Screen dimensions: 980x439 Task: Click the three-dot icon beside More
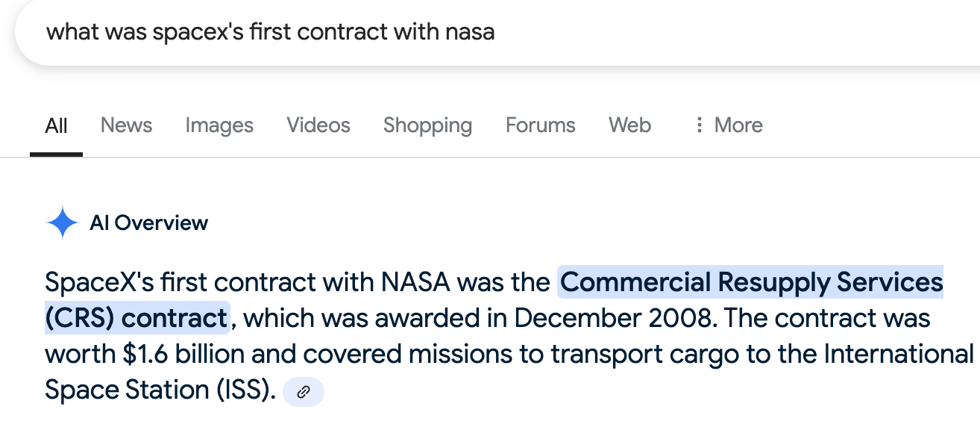(699, 125)
